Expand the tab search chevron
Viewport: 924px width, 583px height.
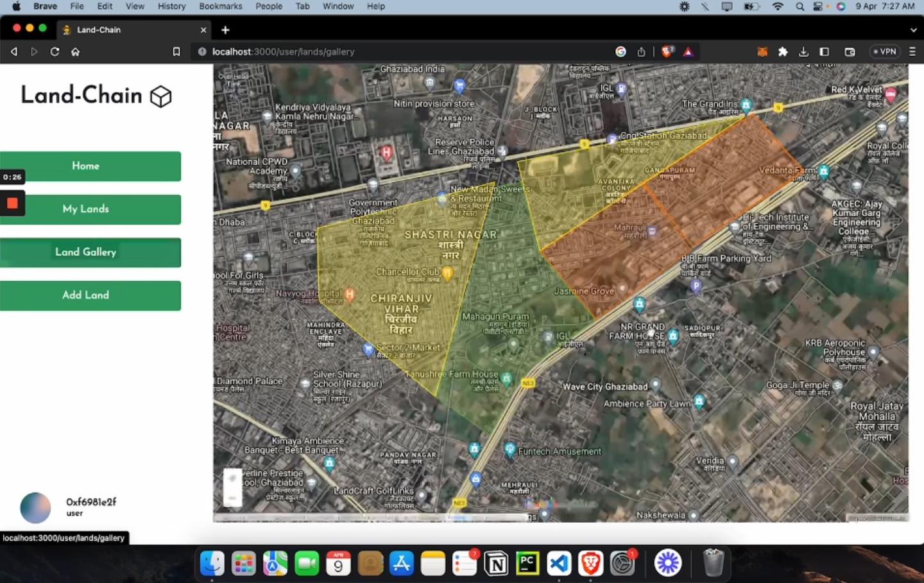913,30
